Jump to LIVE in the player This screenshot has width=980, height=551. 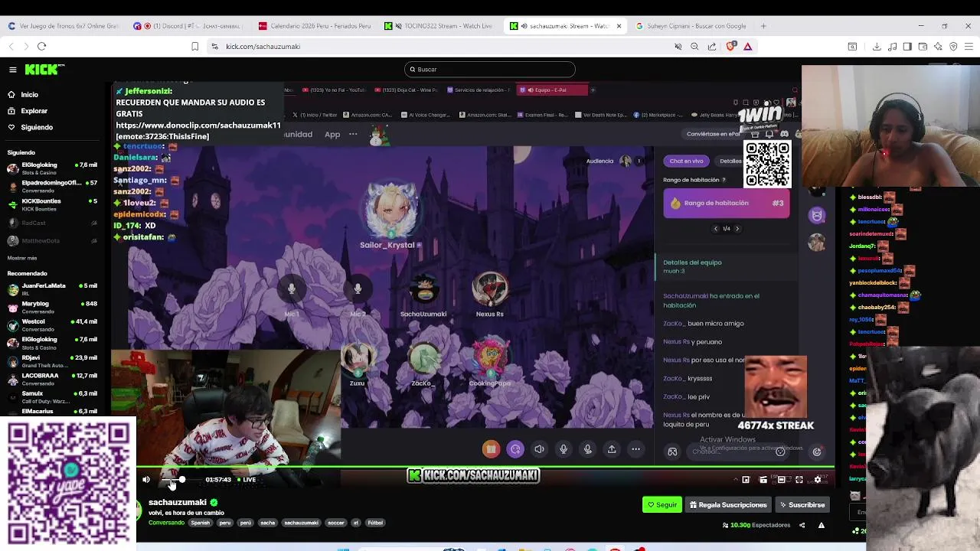(247, 480)
